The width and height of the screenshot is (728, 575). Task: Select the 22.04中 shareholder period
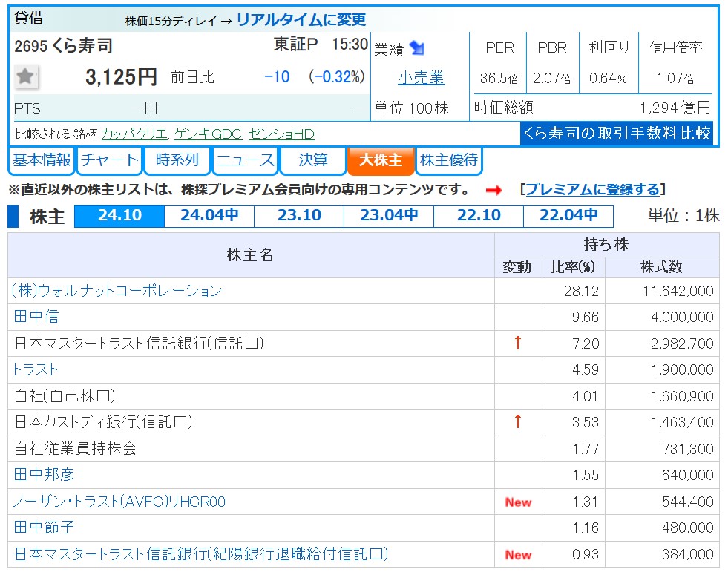tap(568, 215)
